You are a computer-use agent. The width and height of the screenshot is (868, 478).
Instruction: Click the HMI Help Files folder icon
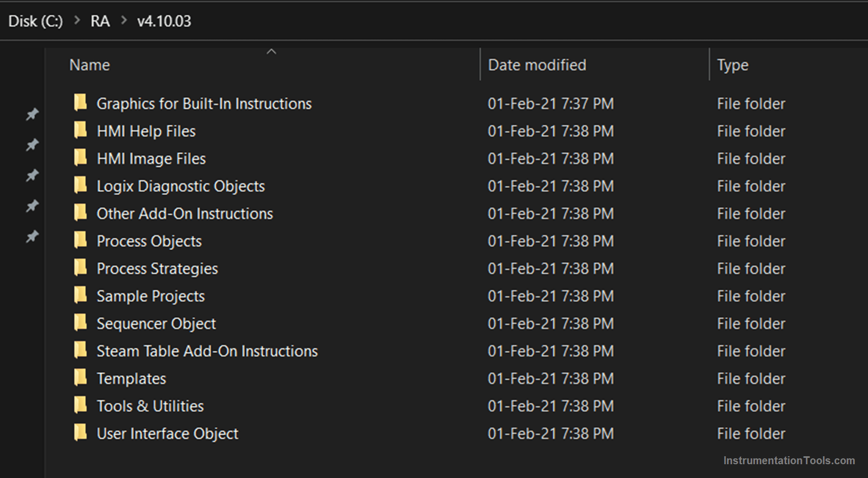click(81, 130)
